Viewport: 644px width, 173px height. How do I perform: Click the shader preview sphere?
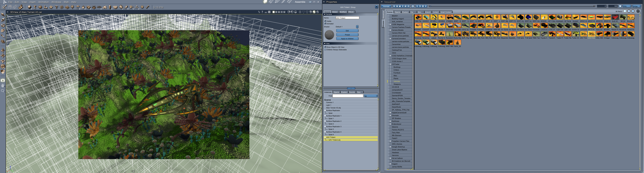pos(329,35)
